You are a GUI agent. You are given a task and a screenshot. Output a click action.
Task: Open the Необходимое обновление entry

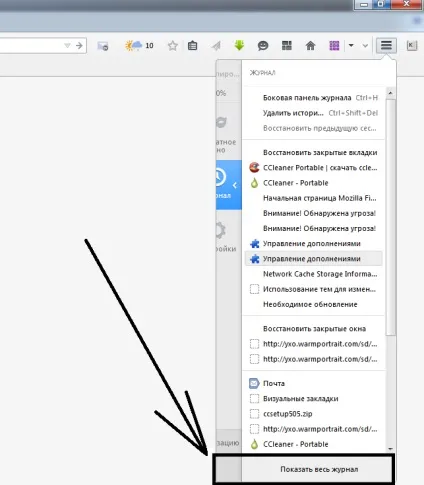(314, 304)
